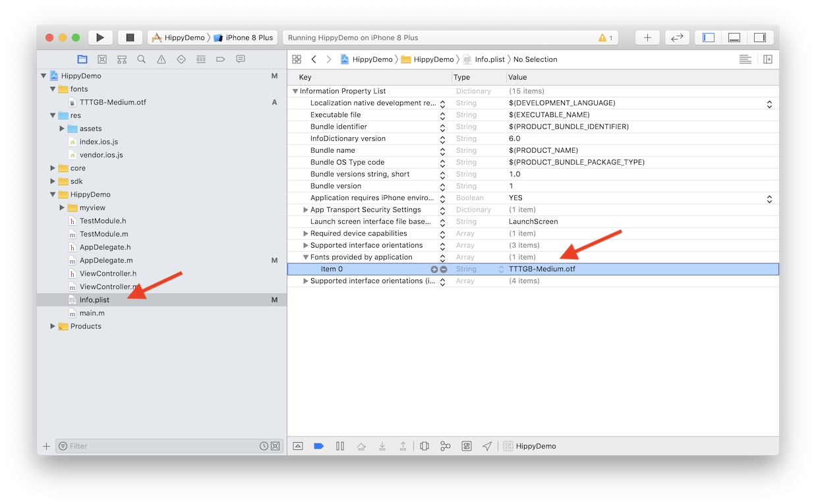
Task: Open the Symbol navigator
Action: click(122, 59)
